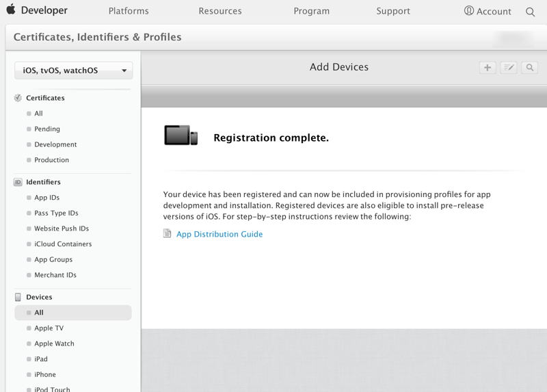Screen dimensions: 547x392
Task: Click the Devices section phone icon
Action: [18, 297]
